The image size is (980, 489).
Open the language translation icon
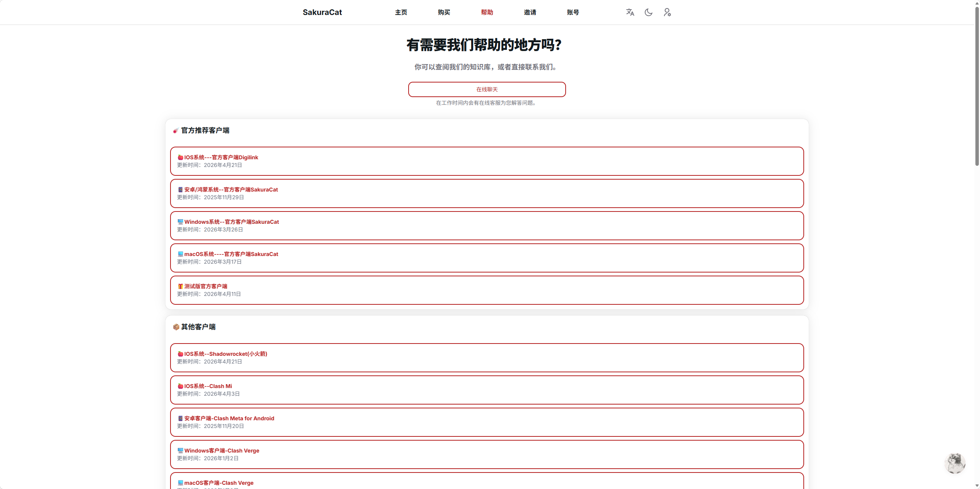(630, 12)
